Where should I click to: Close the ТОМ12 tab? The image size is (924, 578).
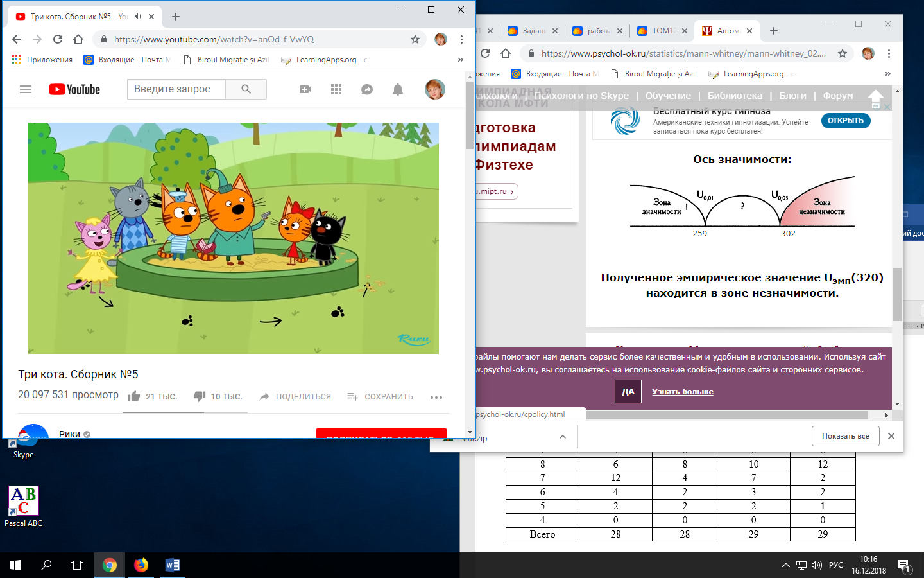coord(685,31)
